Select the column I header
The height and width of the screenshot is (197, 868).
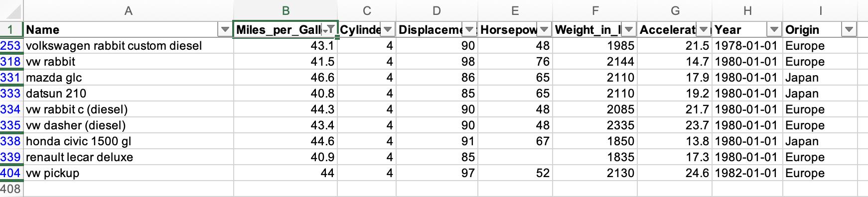point(820,11)
